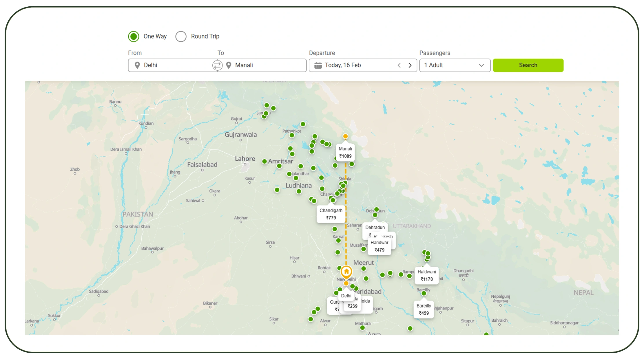Image resolution: width=644 pixels, height=359 pixels.
Task: Click the green marker near Agra
Action: (x=362, y=327)
